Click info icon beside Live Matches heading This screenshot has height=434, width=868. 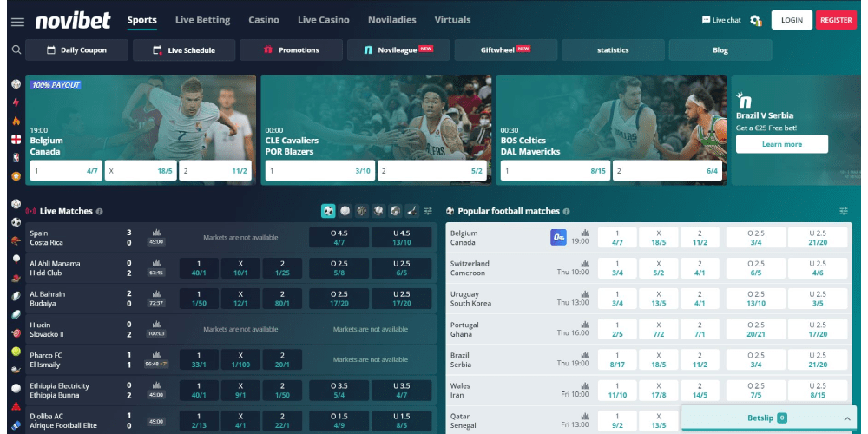coord(99,211)
